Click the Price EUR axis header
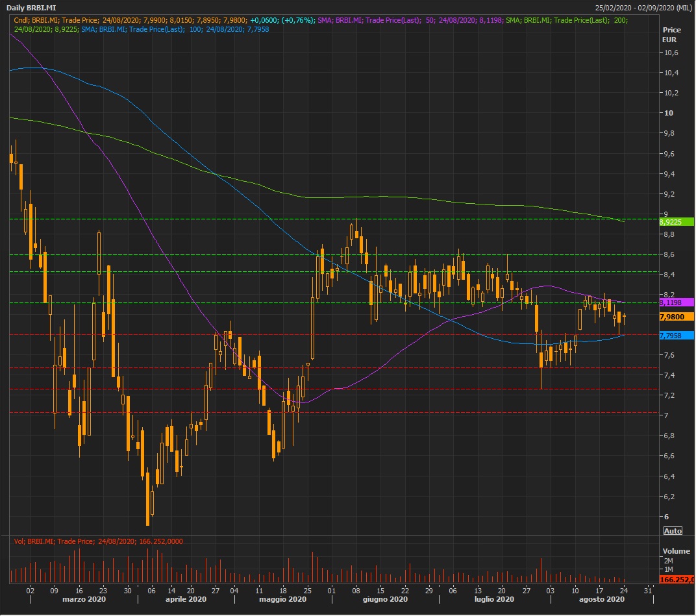The image size is (696, 616). [x=671, y=35]
